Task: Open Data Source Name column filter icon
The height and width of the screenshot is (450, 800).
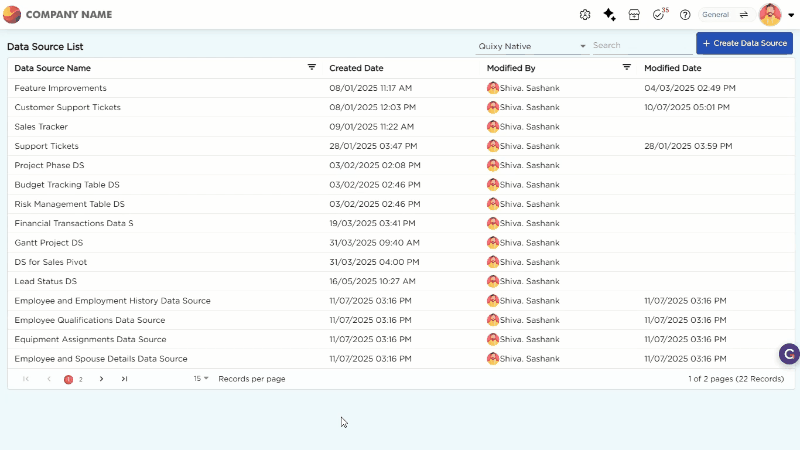Action: (x=311, y=67)
